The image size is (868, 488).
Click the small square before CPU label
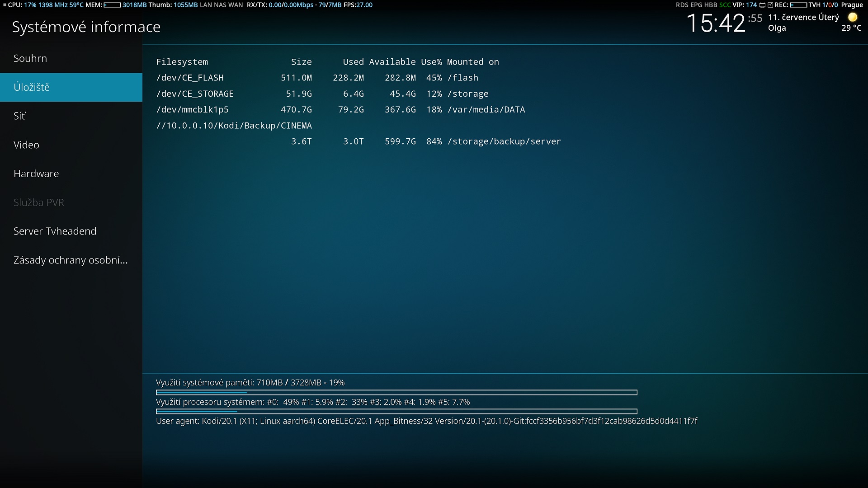click(x=4, y=5)
